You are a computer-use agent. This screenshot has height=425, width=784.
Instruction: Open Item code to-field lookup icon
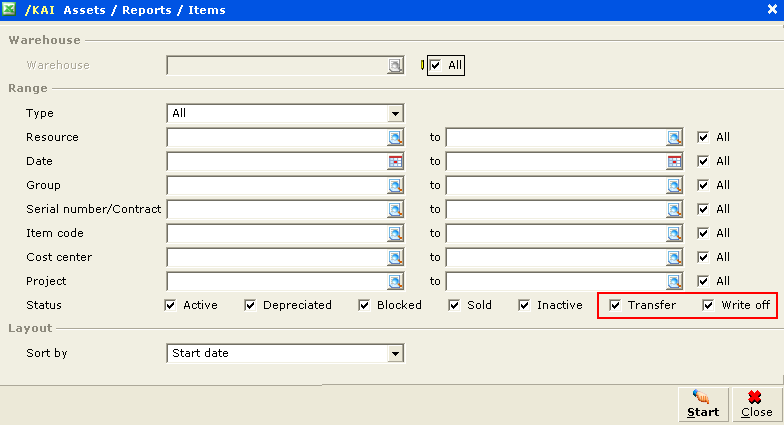coord(674,234)
